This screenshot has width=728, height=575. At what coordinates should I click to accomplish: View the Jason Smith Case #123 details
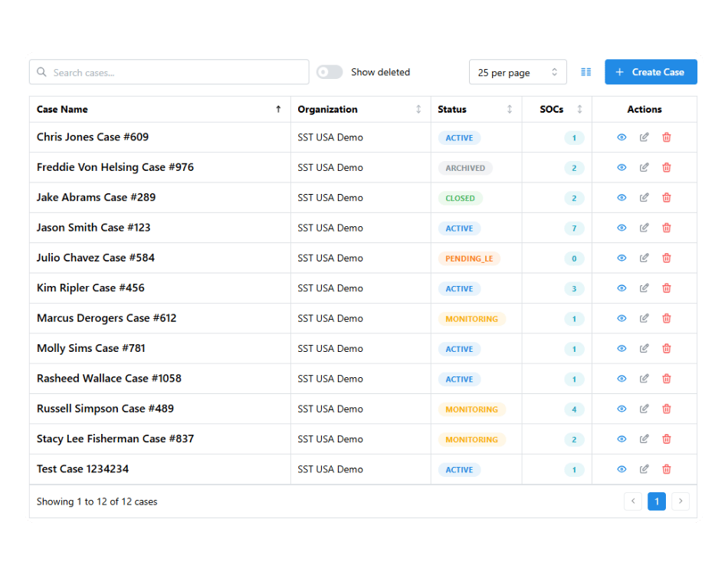point(621,228)
